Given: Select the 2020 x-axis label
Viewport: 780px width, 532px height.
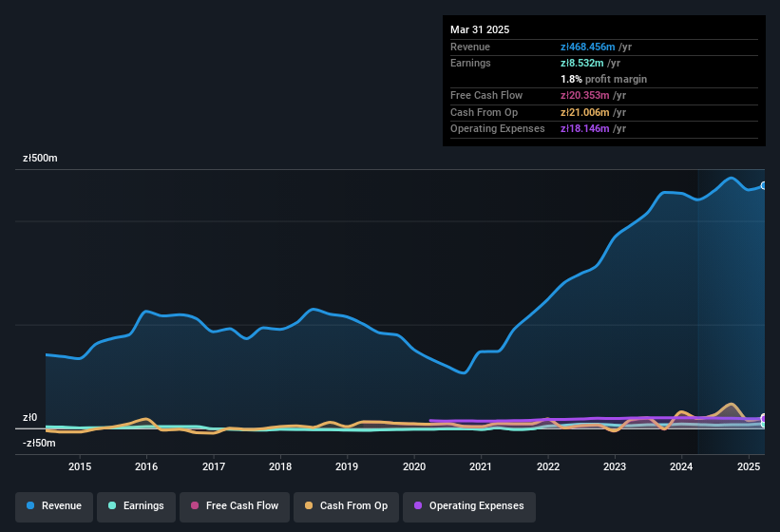Looking at the screenshot, I should pyautogui.click(x=414, y=466).
